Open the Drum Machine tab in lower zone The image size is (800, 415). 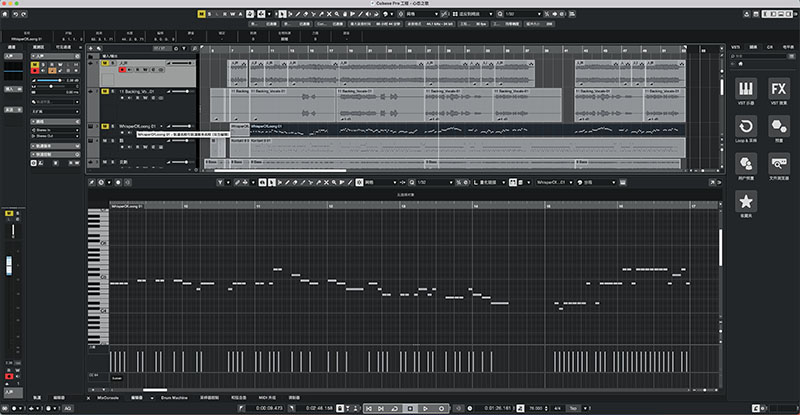point(174,398)
